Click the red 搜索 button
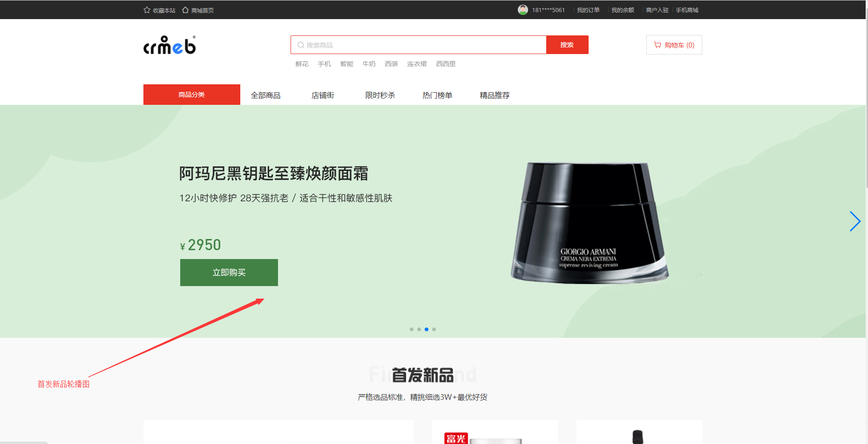The width and height of the screenshot is (868, 444). click(x=567, y=45)
